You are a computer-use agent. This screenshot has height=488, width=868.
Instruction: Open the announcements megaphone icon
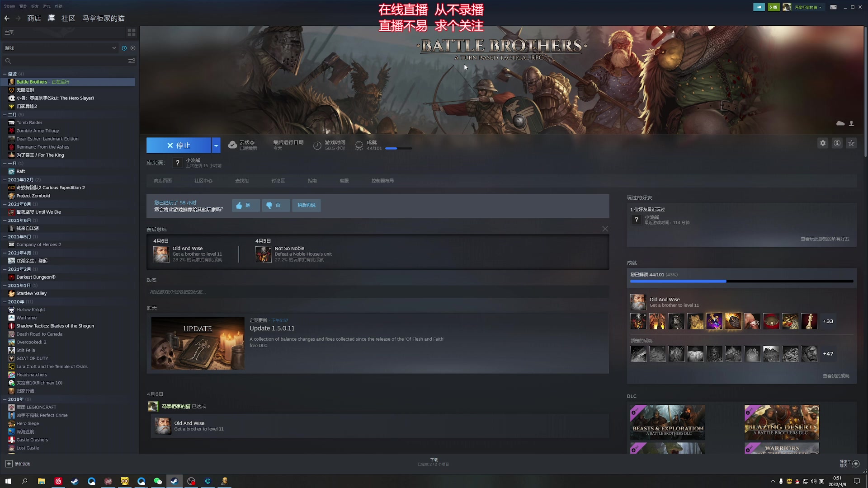coord(759,7)
